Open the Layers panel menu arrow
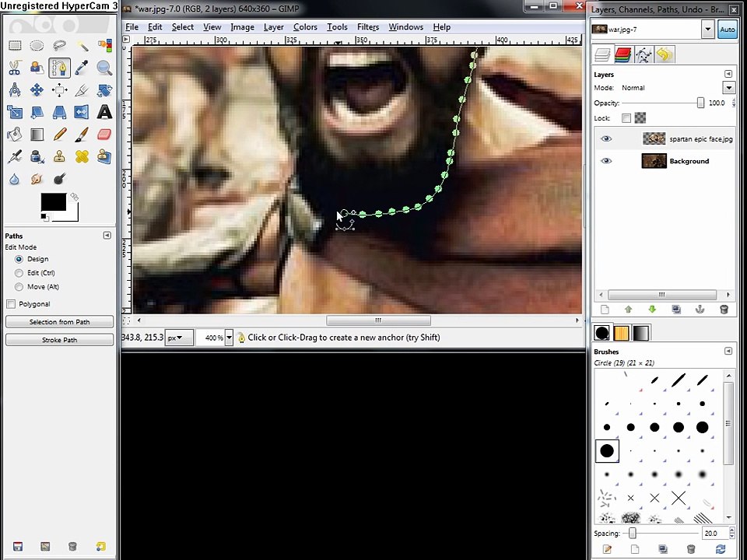The height and width of the screenshot is (560, 747). (x=728, y=74)
